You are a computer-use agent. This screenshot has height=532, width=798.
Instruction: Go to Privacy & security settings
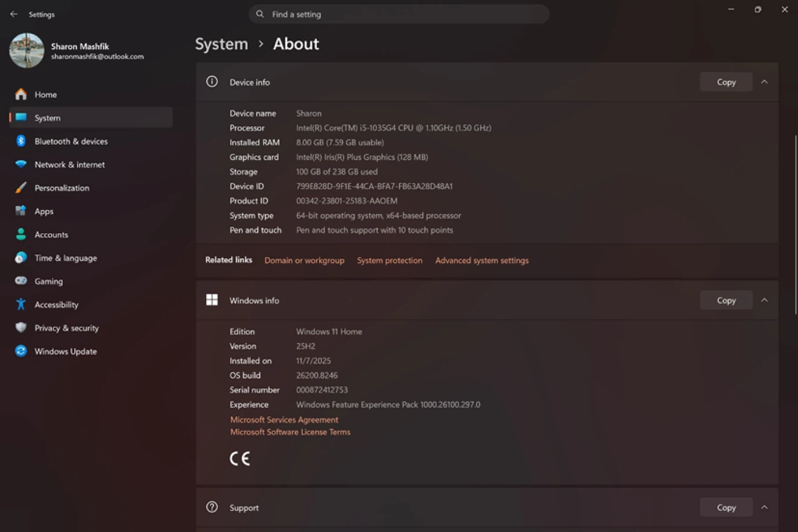[x=91, y=328]
